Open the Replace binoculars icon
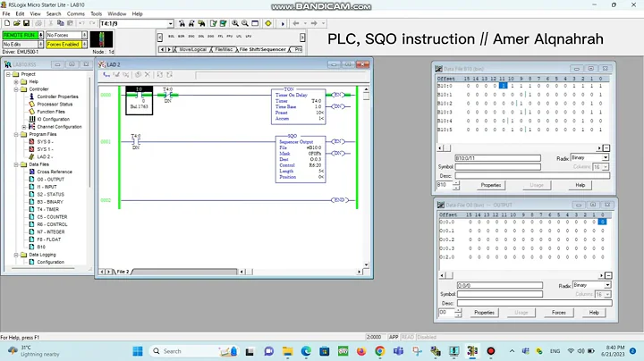Viewport: 644px width, 361px height. click(x=201, y=23)
